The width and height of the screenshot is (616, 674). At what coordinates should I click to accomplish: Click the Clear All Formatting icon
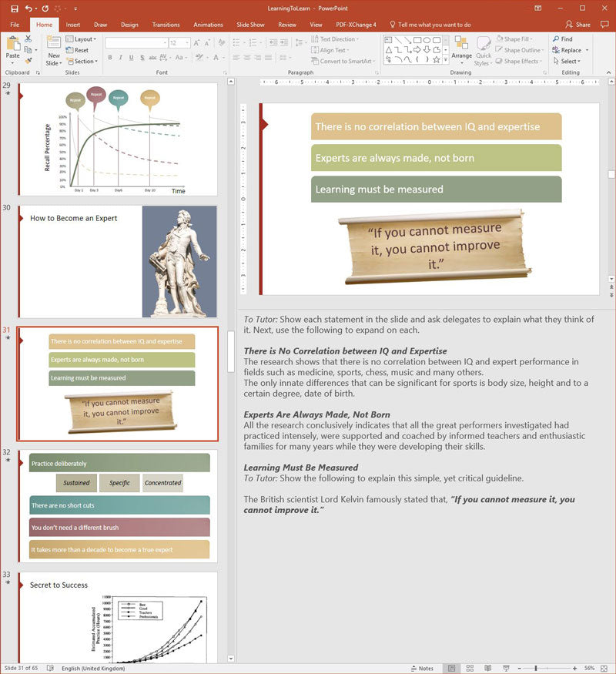coord(222,42)
